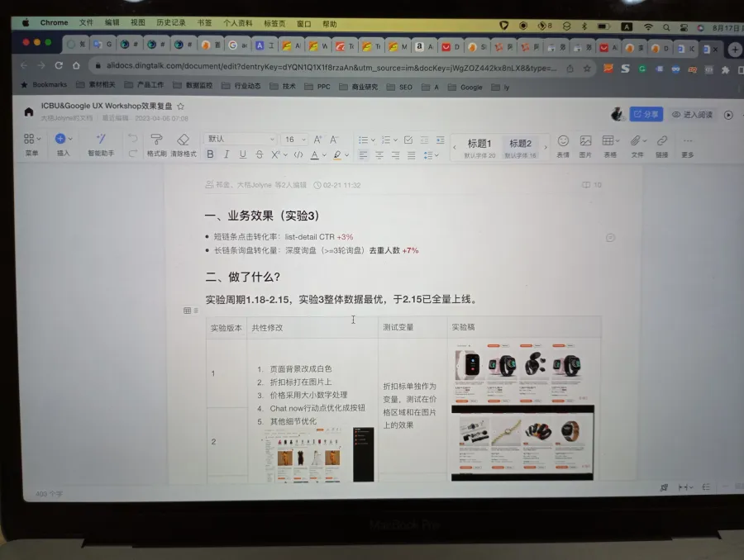Show more heading styles arrow
The height and width of the screenshot is (560, 744).
click(546, 148)
